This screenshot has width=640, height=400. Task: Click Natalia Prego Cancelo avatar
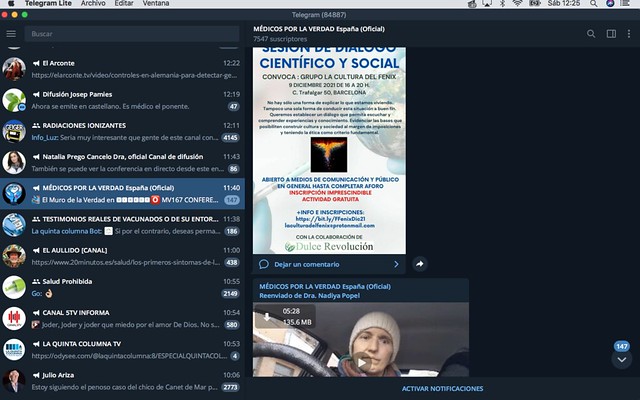pyautogui.click(x=14, y=162)
